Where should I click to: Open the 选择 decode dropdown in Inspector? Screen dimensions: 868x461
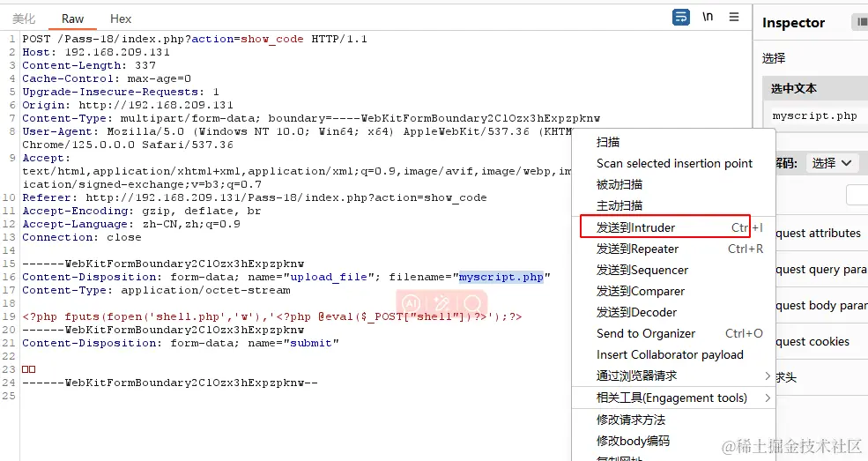click(x=832, y=163)
